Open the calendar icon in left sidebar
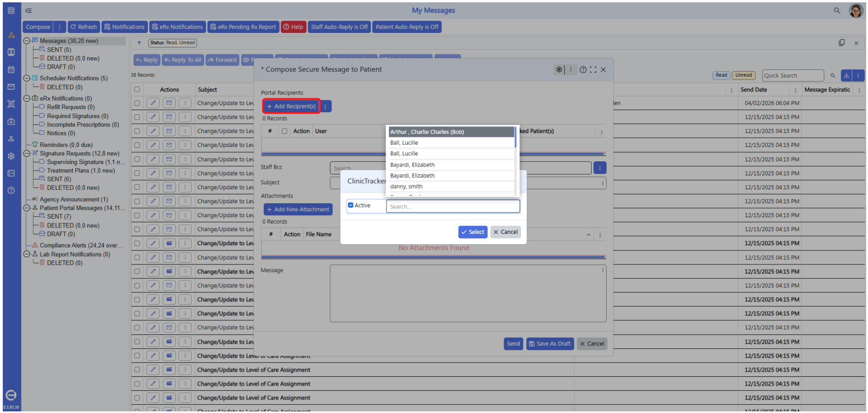This screenshot has height=413, width=868. point(11,70)
